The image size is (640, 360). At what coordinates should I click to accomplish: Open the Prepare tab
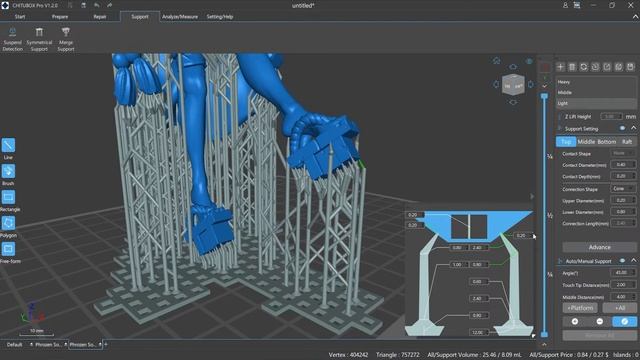[x=60, y=17]
